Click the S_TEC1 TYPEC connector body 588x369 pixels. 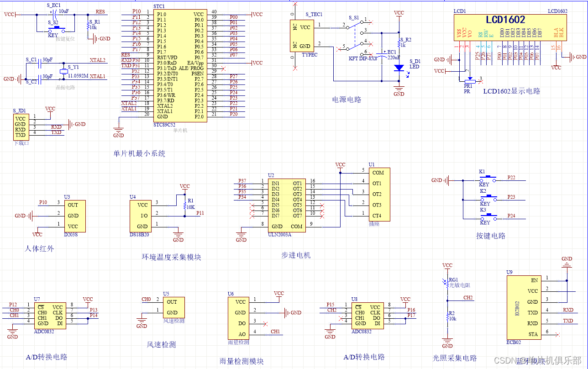302,36
